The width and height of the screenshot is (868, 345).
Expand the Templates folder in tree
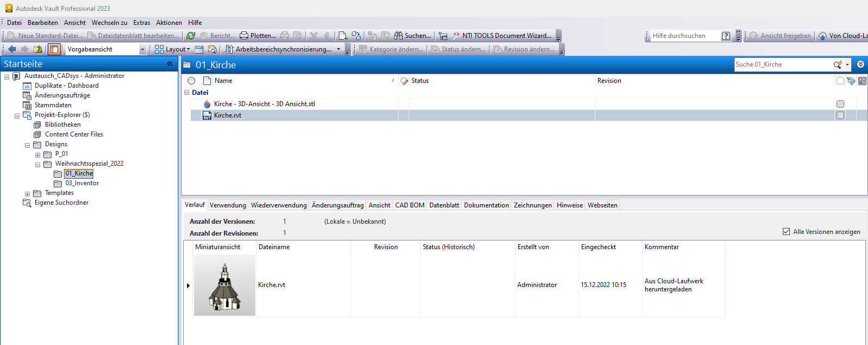[27, 193]
